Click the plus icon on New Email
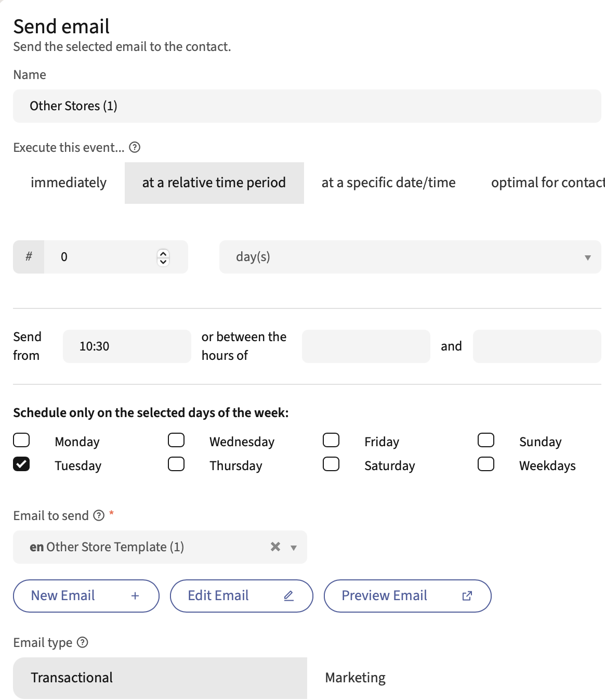The image size is (605, 700). pos(135,596)
